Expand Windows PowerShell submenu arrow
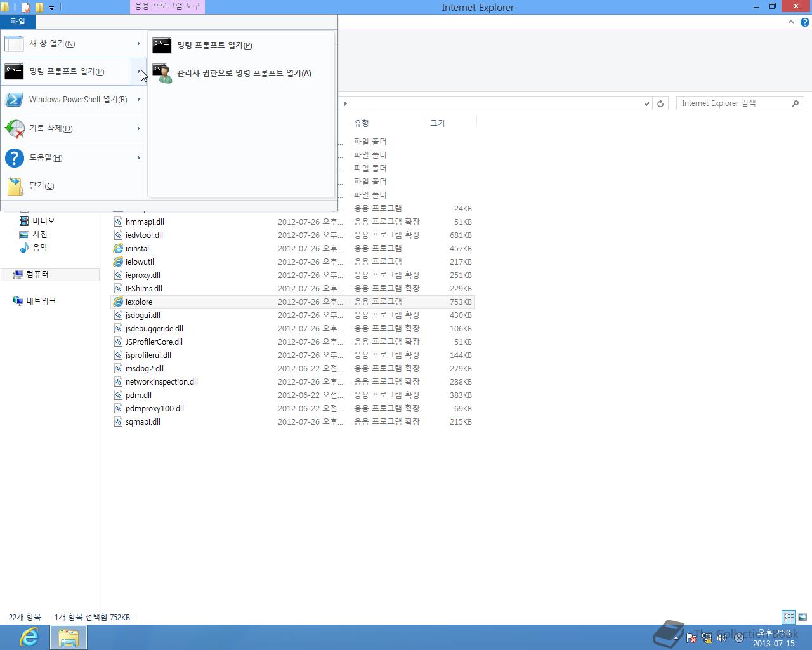The height and width of the screenshot is (650, 812). (x=139, y=100)
